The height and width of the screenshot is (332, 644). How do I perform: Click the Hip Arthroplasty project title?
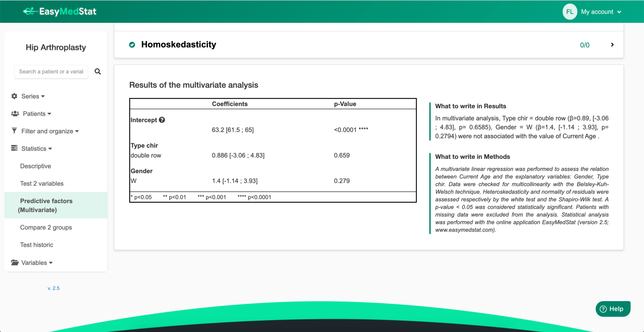click(56, 47)
